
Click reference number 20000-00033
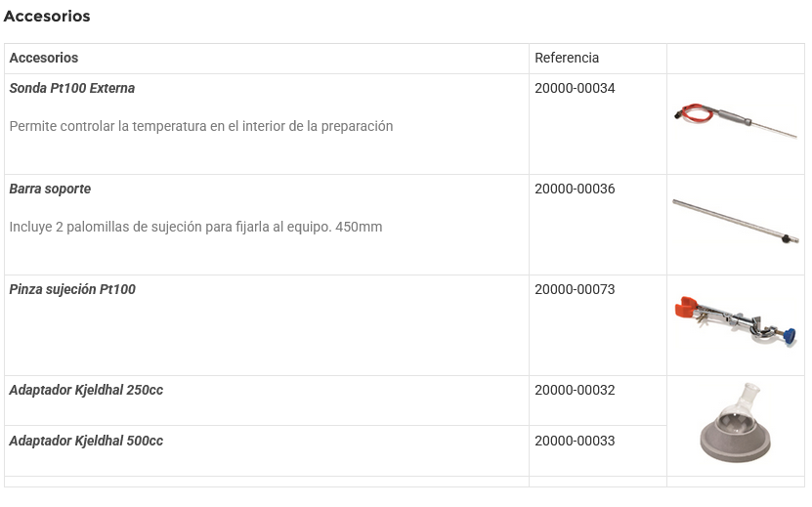click(x=575, y=441)
